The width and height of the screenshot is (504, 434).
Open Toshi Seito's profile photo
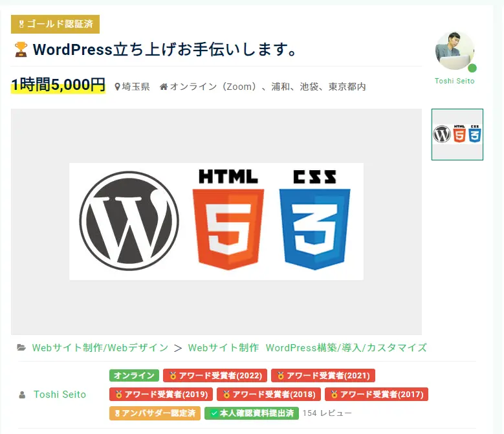tap(454, 50)
